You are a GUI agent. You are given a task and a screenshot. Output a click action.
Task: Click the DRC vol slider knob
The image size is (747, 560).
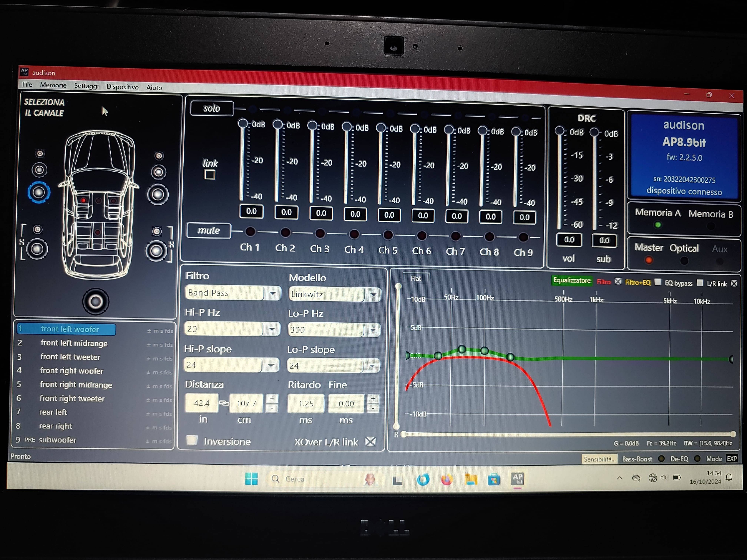coord(559,131)
